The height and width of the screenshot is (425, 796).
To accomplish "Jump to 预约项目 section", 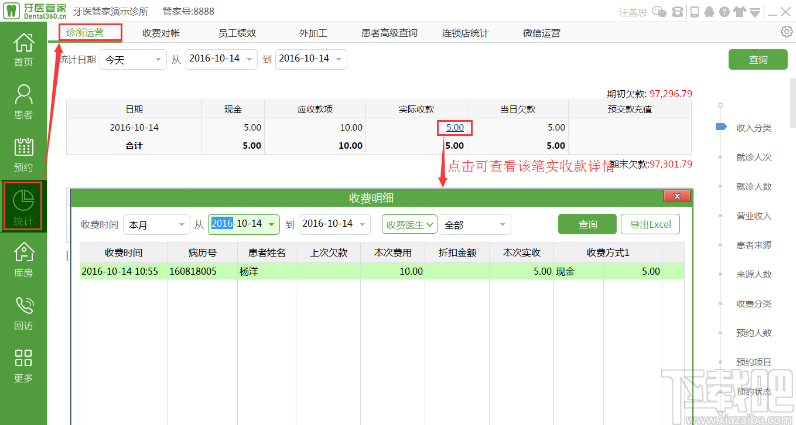I will 754,363.
